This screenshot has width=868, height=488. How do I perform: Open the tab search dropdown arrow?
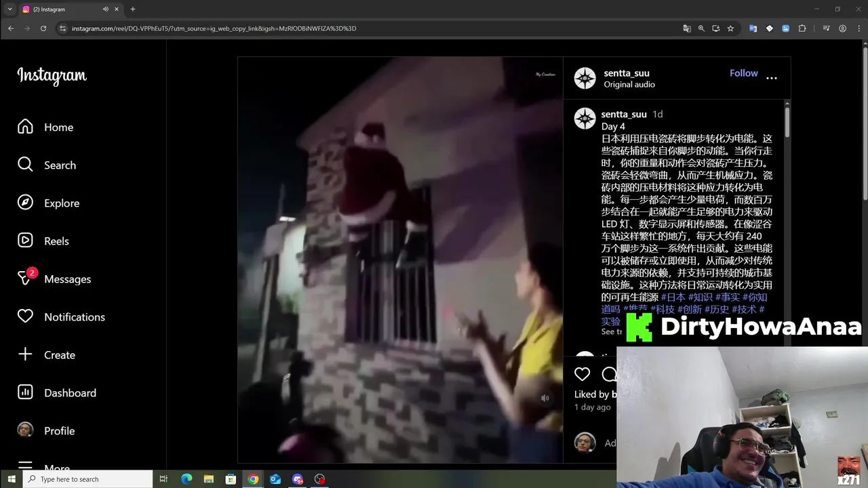[9, 9]
